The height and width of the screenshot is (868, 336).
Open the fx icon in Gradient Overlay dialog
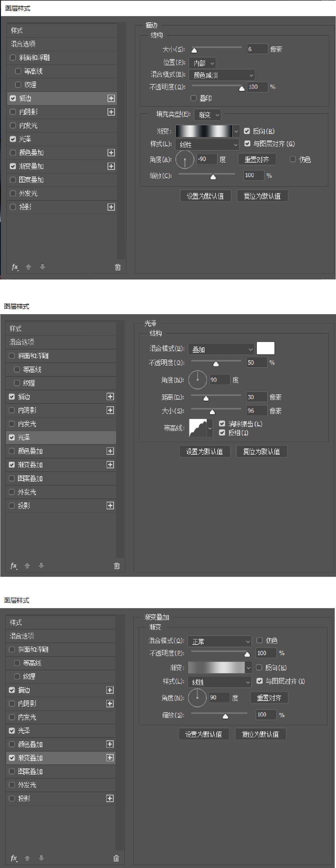coord(14,858)
